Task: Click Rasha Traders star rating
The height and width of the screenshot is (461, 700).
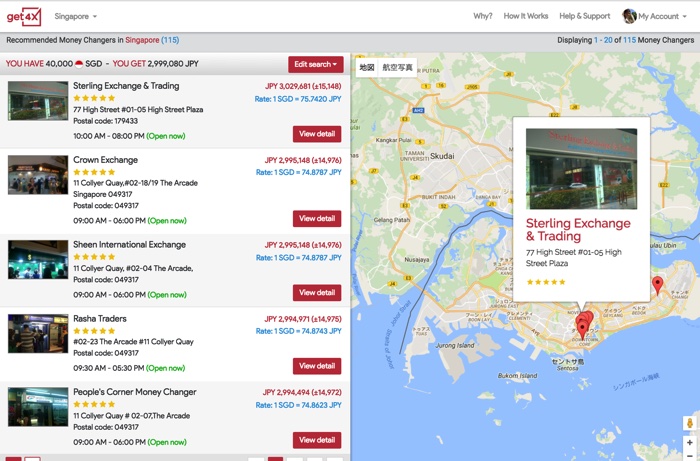Action: tap(94, 331)
